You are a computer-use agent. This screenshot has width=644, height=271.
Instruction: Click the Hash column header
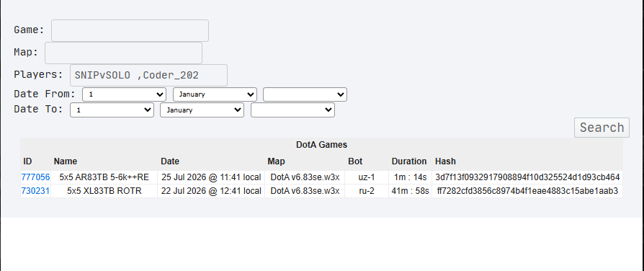pos(445,161)
